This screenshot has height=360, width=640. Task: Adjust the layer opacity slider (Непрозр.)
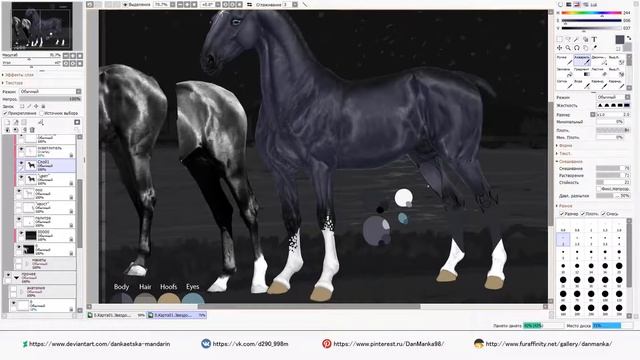click(x=50, y=99)
